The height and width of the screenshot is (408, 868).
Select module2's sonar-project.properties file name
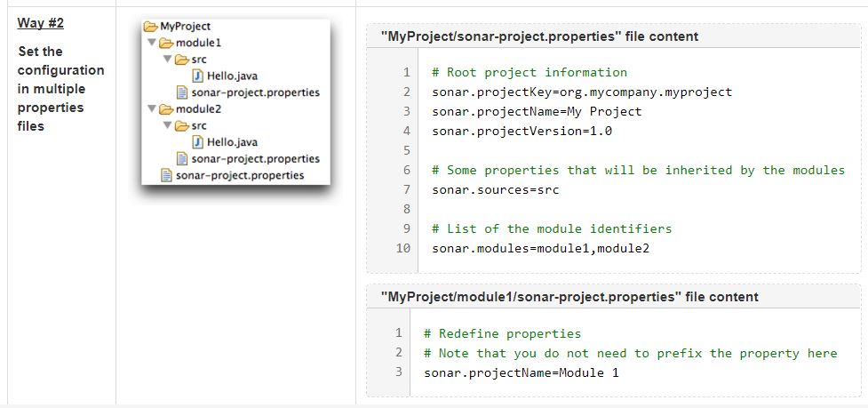(256, 158)
